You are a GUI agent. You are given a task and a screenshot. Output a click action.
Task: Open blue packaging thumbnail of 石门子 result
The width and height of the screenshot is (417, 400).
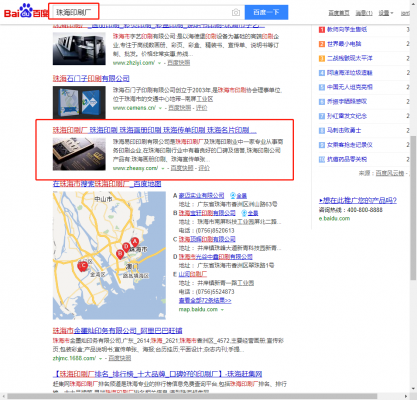pos(79,102)
